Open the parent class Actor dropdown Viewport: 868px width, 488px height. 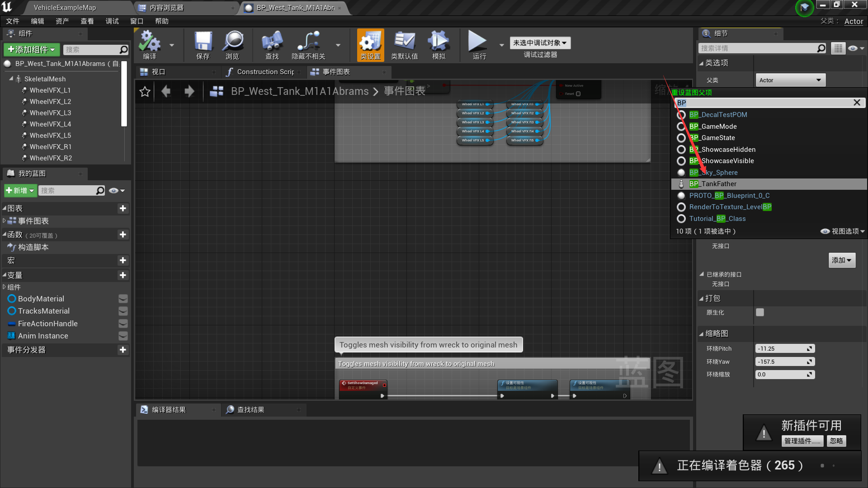pyautogui.click(x=790, y=80)
